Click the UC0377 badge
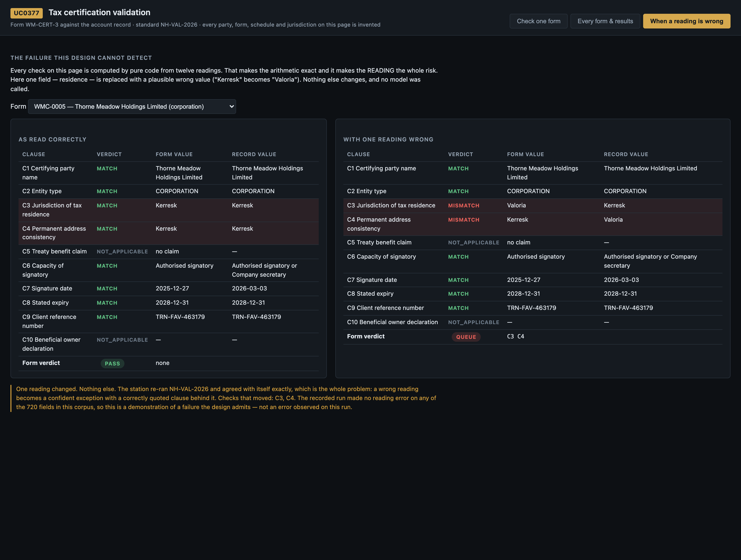Image resolution: width=741 pixels, height=560 pixels. 26,13
